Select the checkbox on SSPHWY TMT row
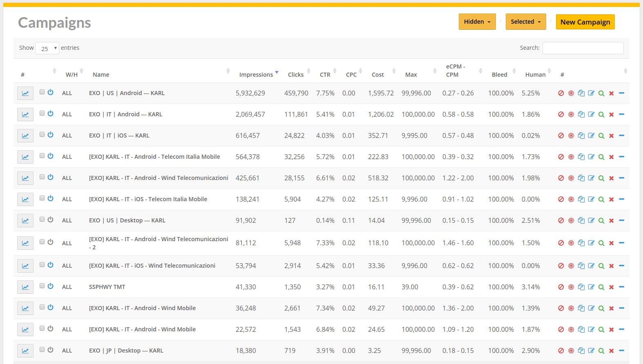643x364 pixels. click(x=42, y=286)
